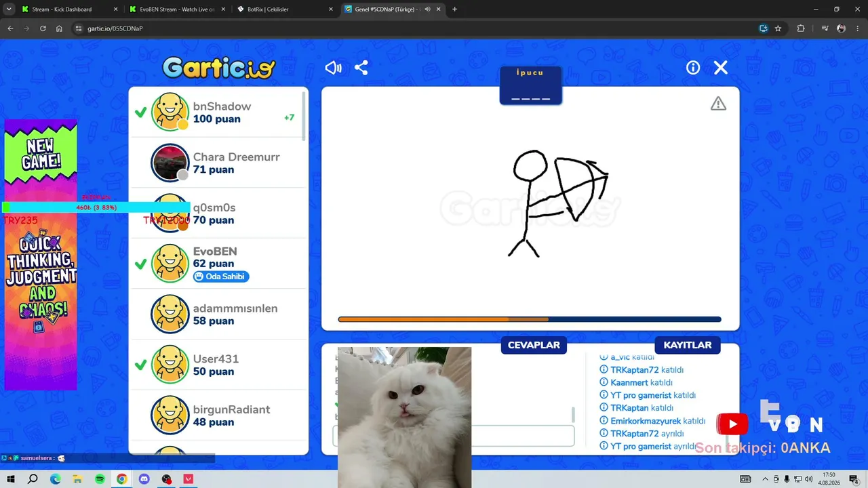This screenshot has height=488, width=868.
Task: Open Windows taskbar search
Action: click(33, 479)
